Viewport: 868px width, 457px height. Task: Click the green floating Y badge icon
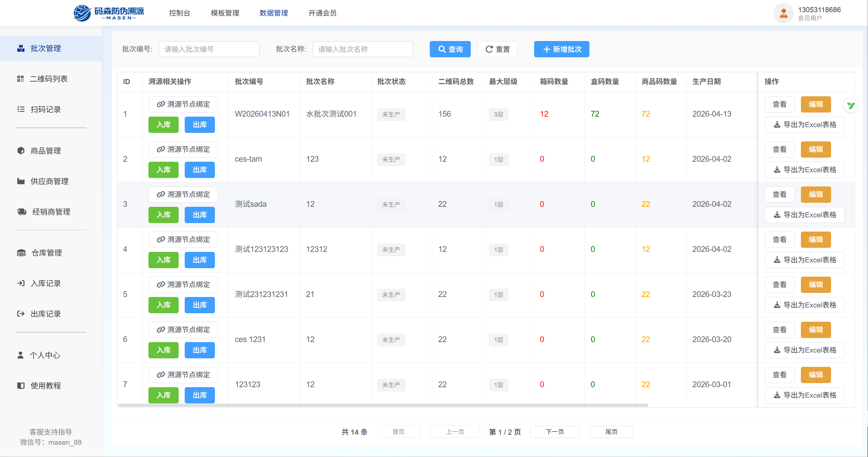851,105
